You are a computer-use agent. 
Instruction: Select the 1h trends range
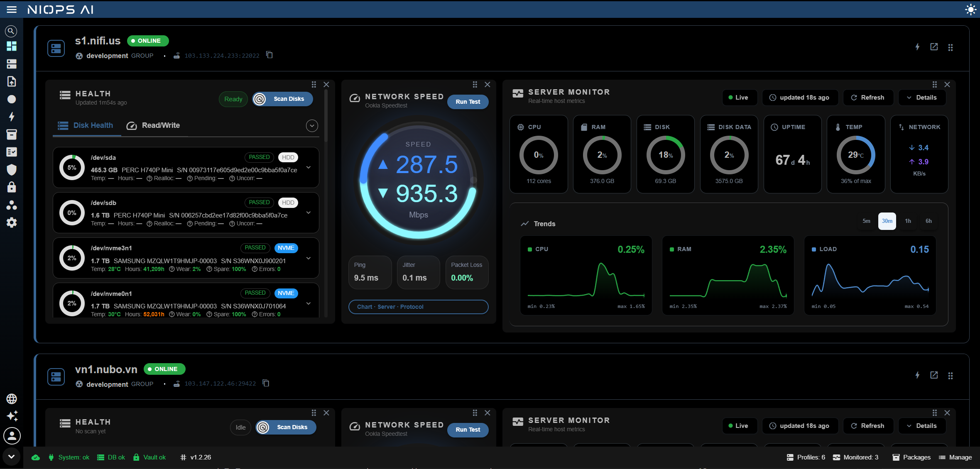pyautogui.click(x=908, y=221)
